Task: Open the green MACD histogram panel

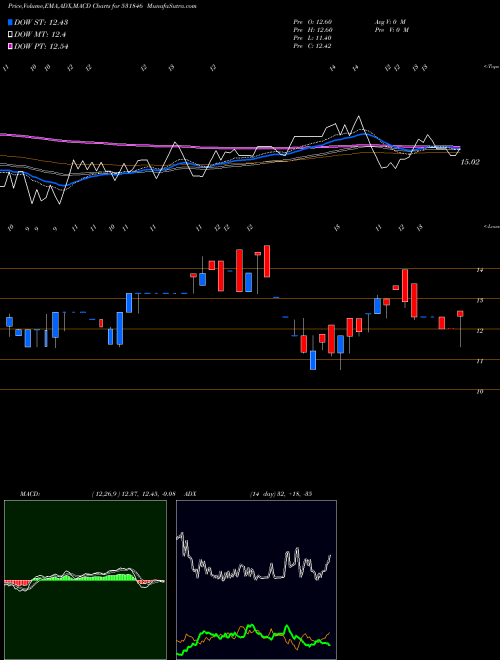Action: pos(85,580)
